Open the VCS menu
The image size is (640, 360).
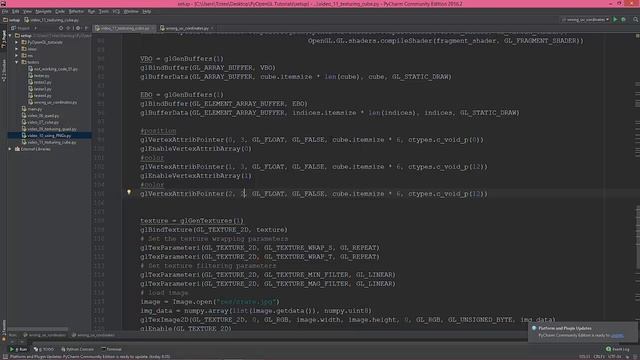pyautogui.click(x=116, y=11)
